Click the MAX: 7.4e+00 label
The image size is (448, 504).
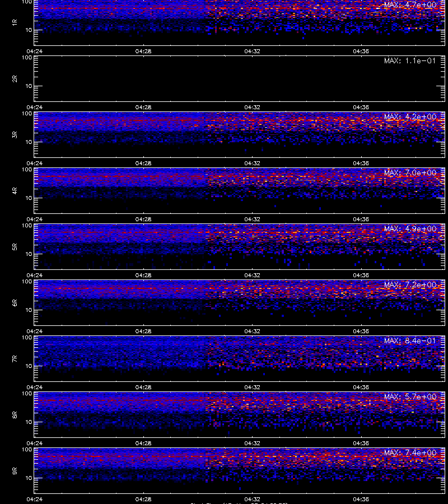(x=410, y=452)
